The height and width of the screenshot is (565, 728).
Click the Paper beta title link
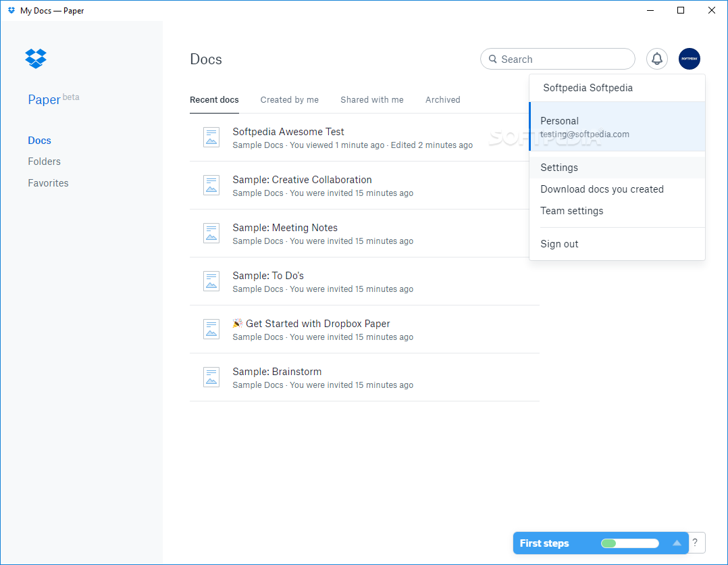53,99
